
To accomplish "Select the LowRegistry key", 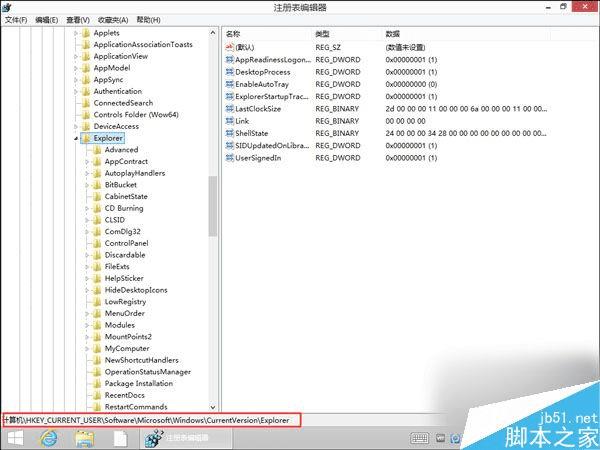I will click(x=125, y=302).
